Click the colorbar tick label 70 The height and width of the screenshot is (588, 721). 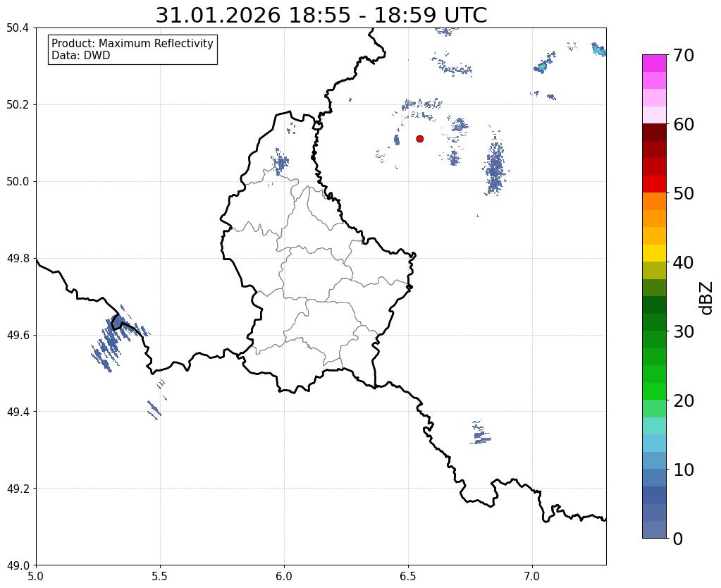click(x=684, y=55)
